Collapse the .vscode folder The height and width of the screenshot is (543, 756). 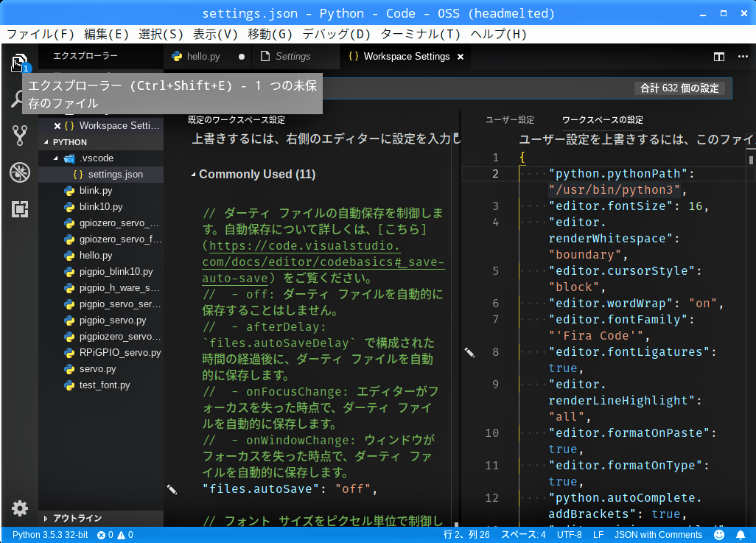tap(55, 158)
